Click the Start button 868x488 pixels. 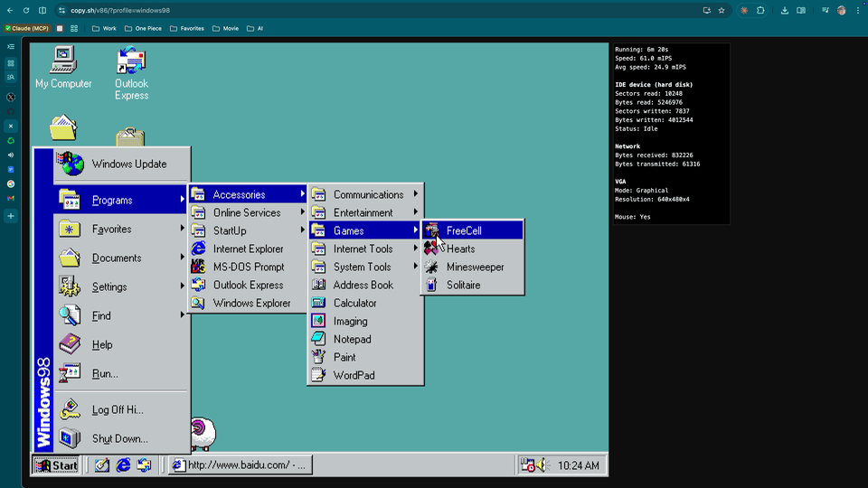click(x=56, y=465)
